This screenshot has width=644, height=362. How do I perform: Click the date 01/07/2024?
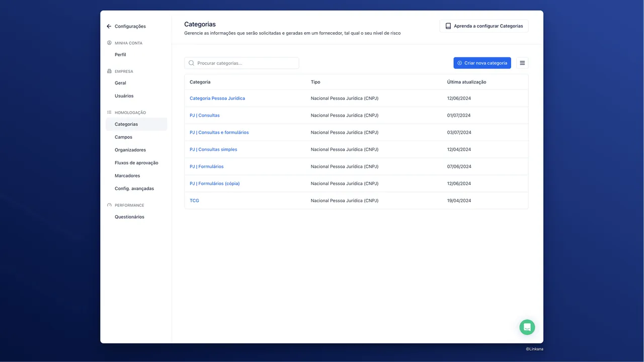459,116
